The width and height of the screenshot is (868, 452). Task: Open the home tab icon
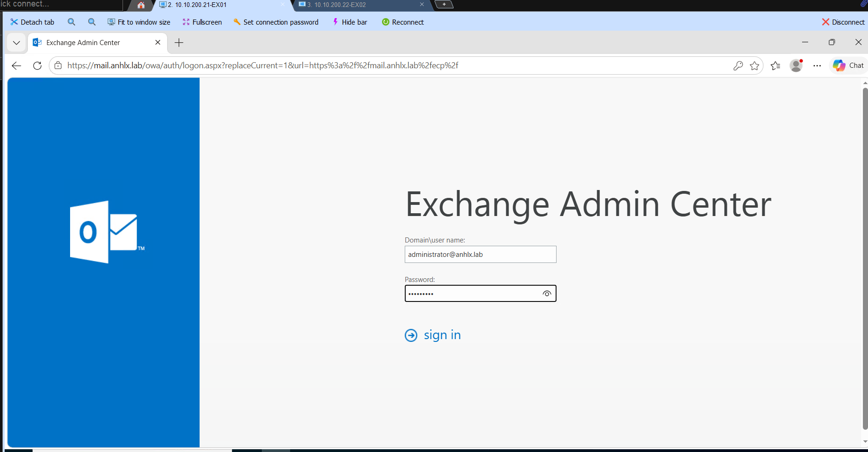pyautogui.click(x=141, y=5)
